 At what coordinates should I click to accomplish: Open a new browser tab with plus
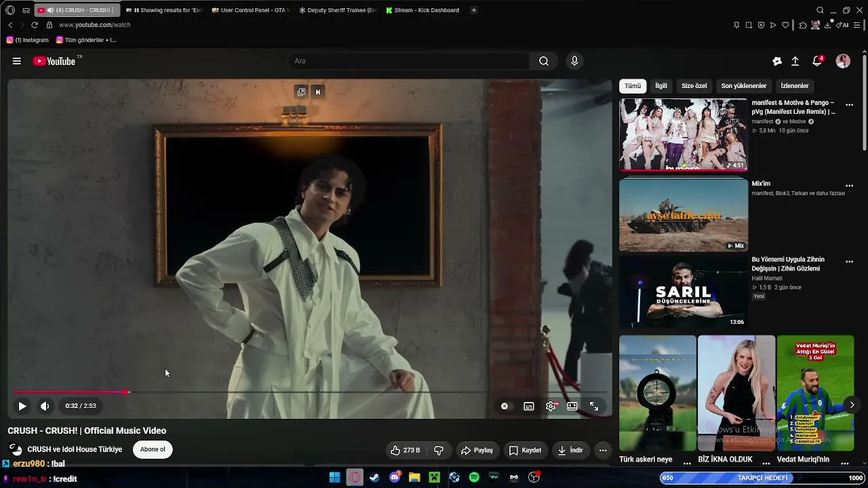click(x=474, y=10)
